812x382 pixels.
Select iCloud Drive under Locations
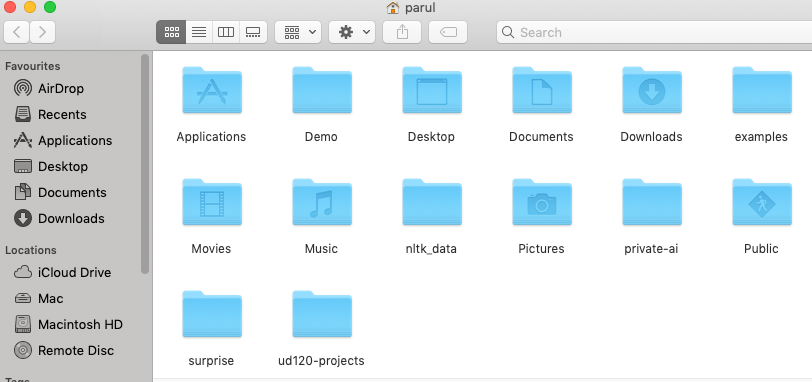pos(75,272)
